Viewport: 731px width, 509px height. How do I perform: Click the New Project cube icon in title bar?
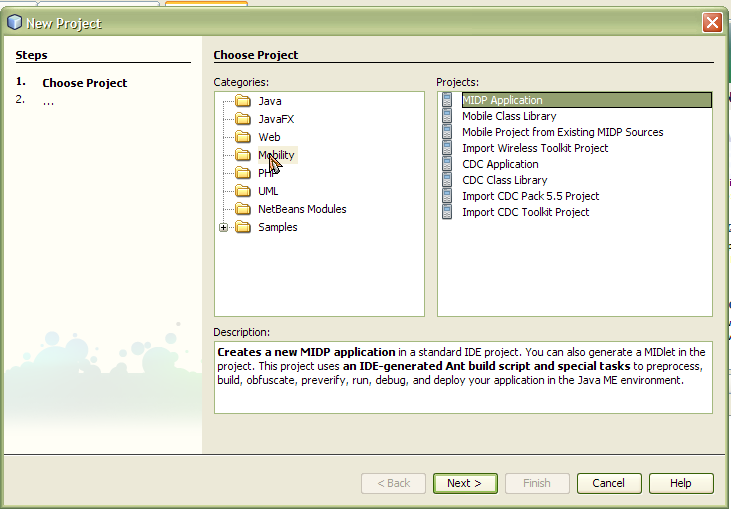click(x=14, y=22)
